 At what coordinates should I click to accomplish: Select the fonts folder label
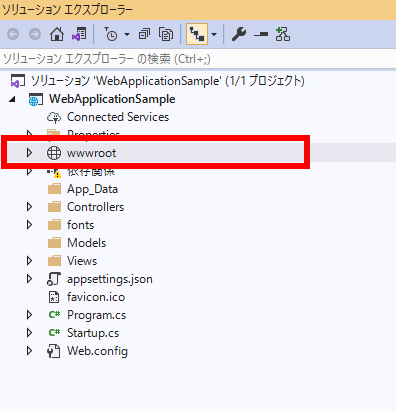pos(81,225)
